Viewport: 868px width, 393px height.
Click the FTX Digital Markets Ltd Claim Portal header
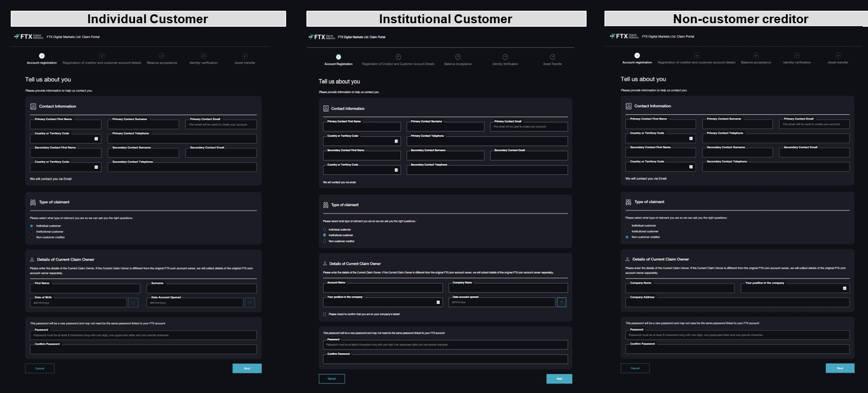(x=71, y=36)
